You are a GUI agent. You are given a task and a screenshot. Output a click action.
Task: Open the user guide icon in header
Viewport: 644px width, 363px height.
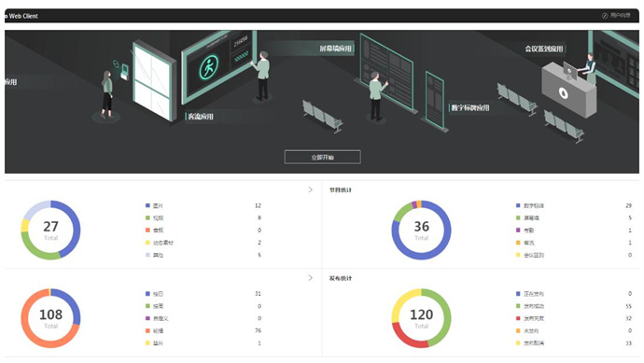[x=605, y=16]
